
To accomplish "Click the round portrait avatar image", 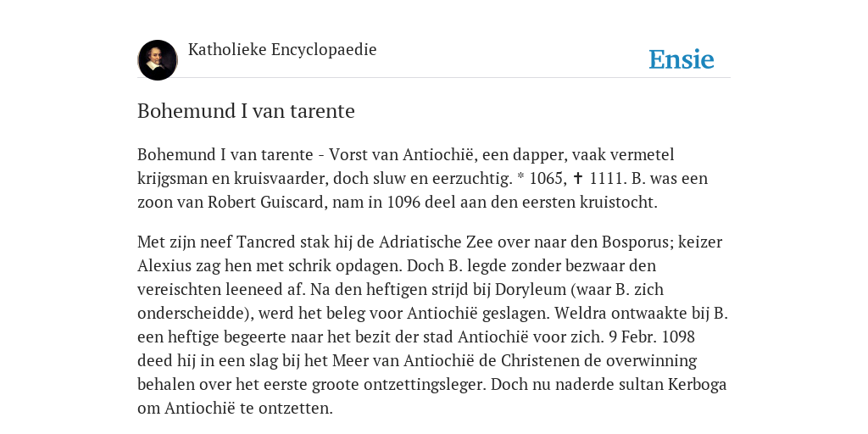I will (x=158, y=60).
